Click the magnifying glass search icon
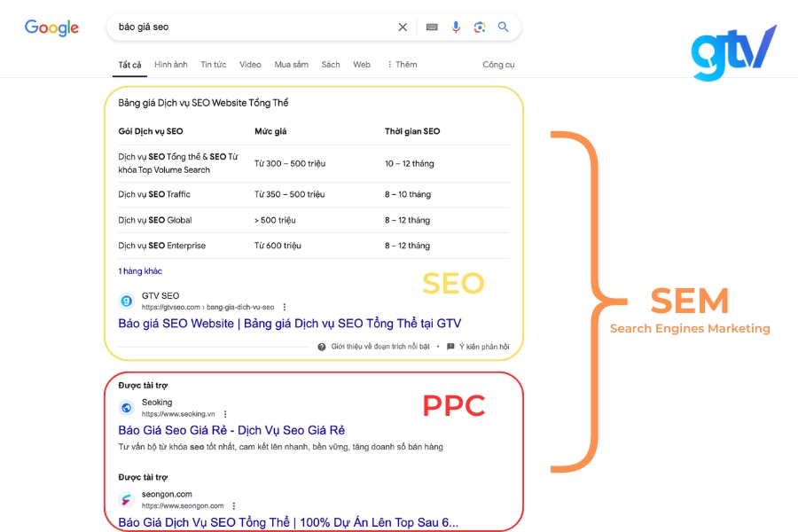This screenshot has width=798, height=532. (x=503, y=27)
